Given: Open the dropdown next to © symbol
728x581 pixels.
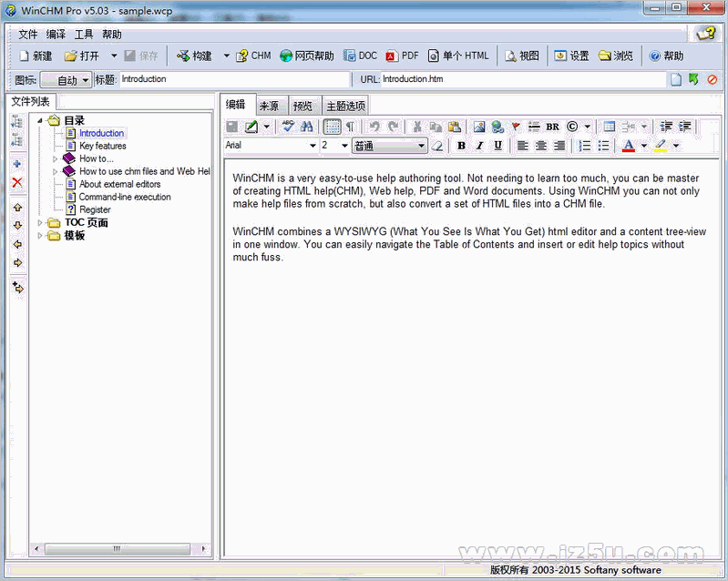Looking at the screenshot, I should click(588, 127).
